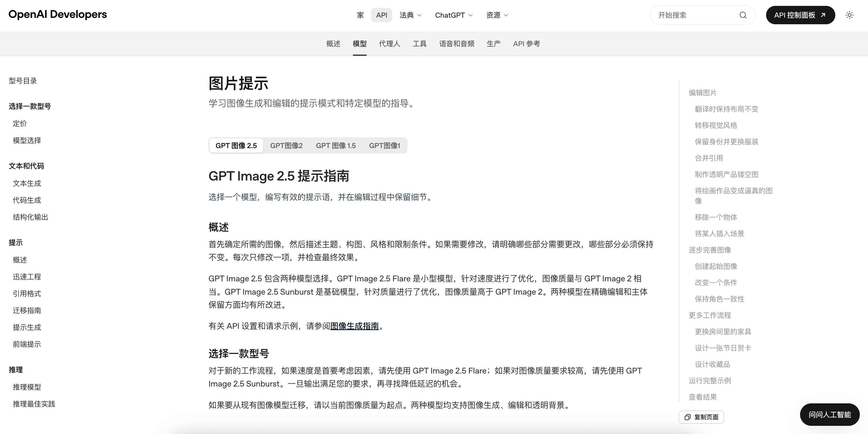Image resolution: width=868 pixels, height=434 pixels.
Task: Expand the 法典 dropdown menu
Action: [411, 15]
